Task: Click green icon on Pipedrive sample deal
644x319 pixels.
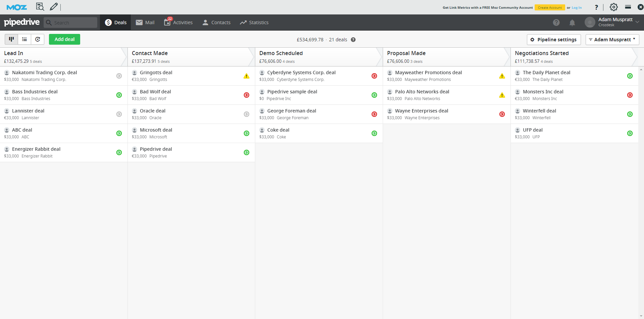Action: pos(374,95)
